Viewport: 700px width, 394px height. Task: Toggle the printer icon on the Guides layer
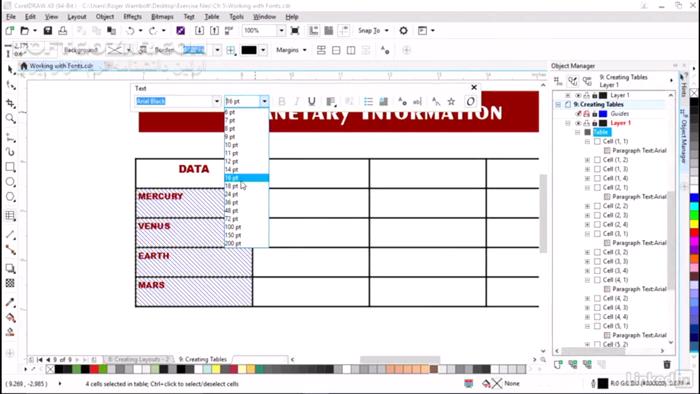(587, 113)
